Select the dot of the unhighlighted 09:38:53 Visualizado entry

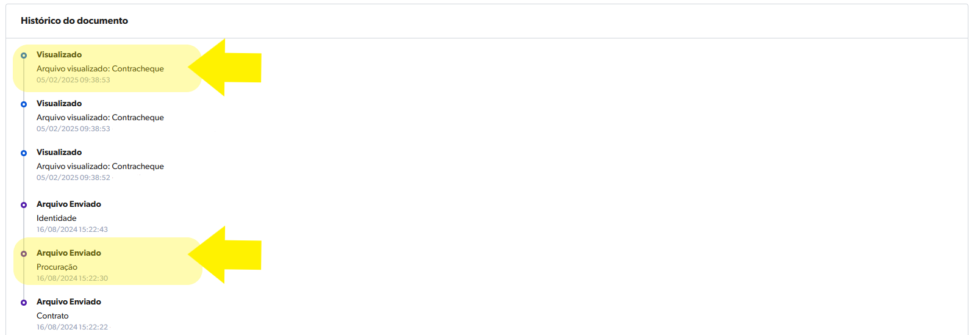pos(24,104)
